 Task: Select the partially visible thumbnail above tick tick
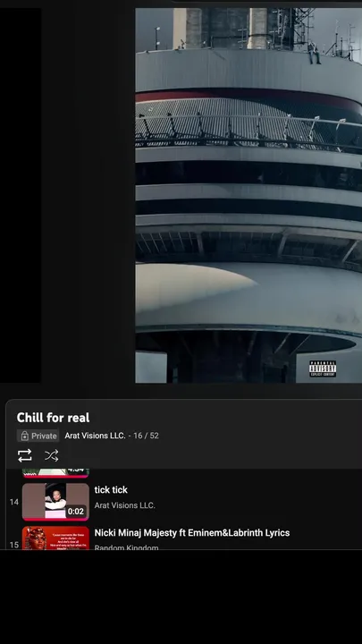(55, 473)
